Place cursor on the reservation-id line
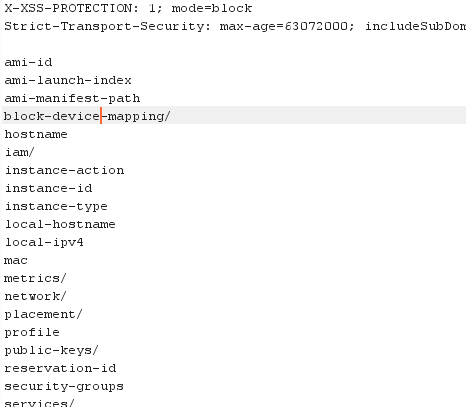Image resolution: width=466 pixels, height=407 pixels. click(x=60, y=368)
